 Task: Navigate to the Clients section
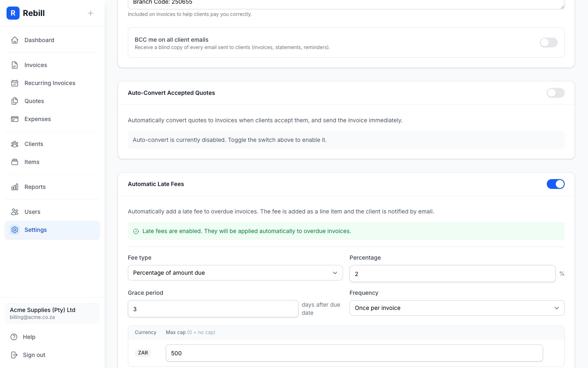point(33,144)
